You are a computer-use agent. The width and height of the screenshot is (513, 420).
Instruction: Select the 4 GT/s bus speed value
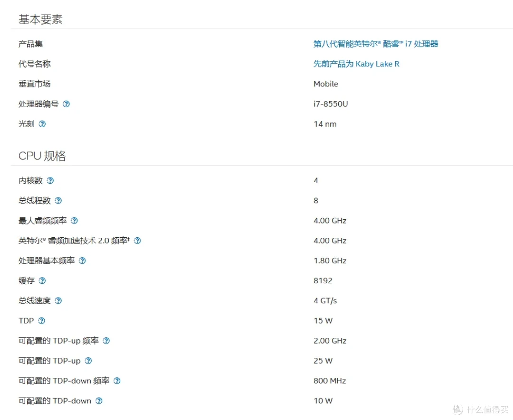[325, 301]
